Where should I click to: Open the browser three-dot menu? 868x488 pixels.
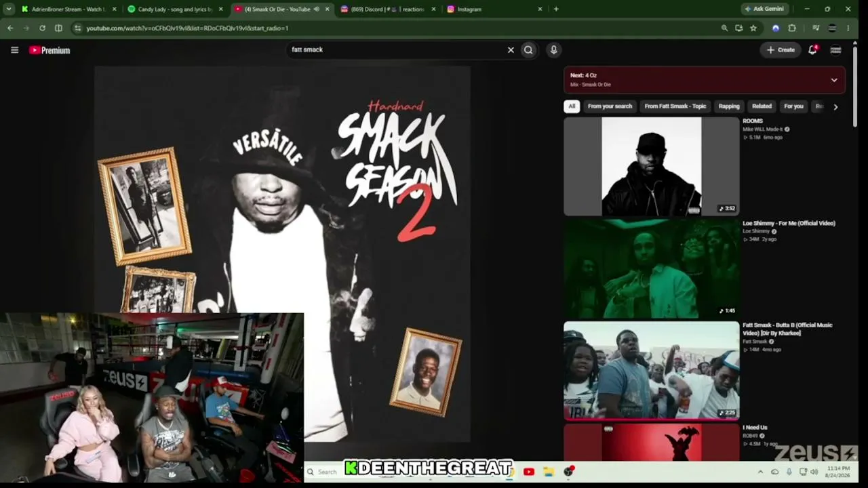[848, 28]
